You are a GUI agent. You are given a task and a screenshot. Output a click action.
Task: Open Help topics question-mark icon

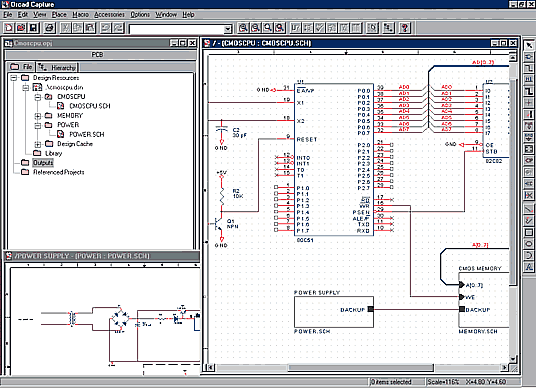click(405, 28)
